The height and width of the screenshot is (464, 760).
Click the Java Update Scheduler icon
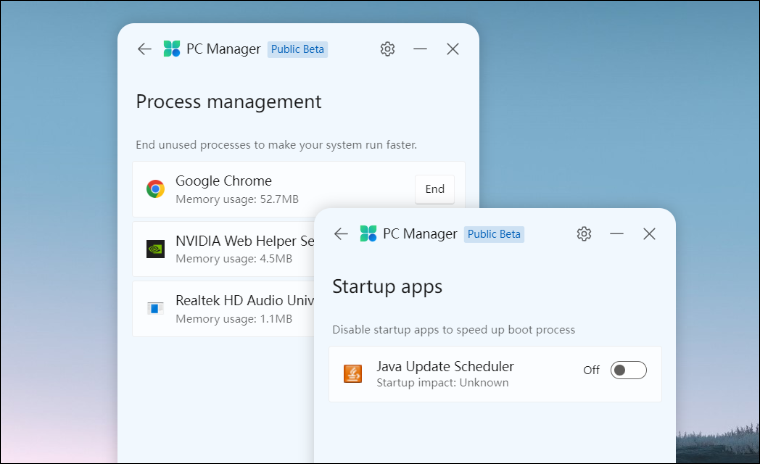tap(353, 374)
